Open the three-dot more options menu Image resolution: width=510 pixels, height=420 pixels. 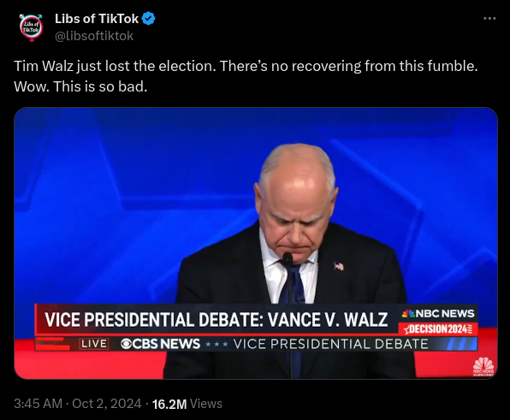click(x=489, y=19)
